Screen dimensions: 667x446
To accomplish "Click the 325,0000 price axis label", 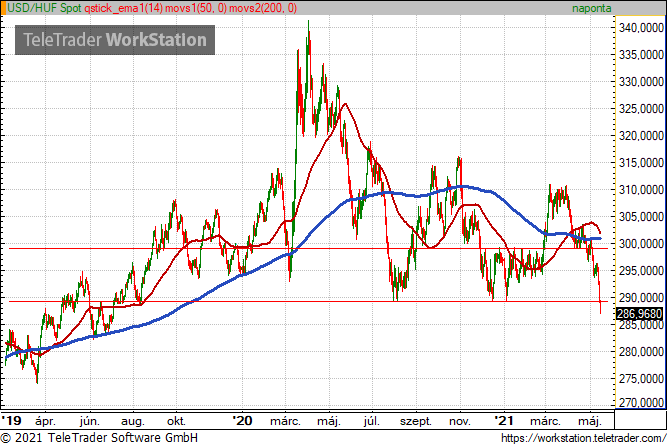I will coord(641,109).
